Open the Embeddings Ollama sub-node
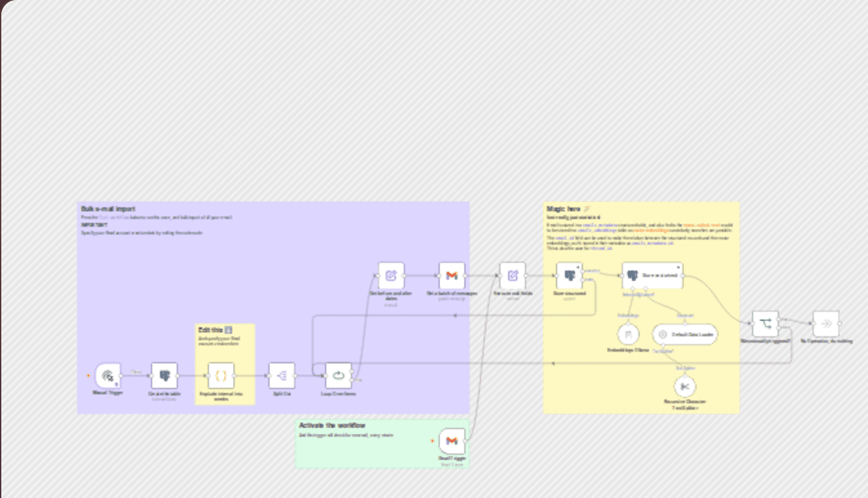Image resolution: width=868 pixels, height=498 pixels. tap(628, 334)
